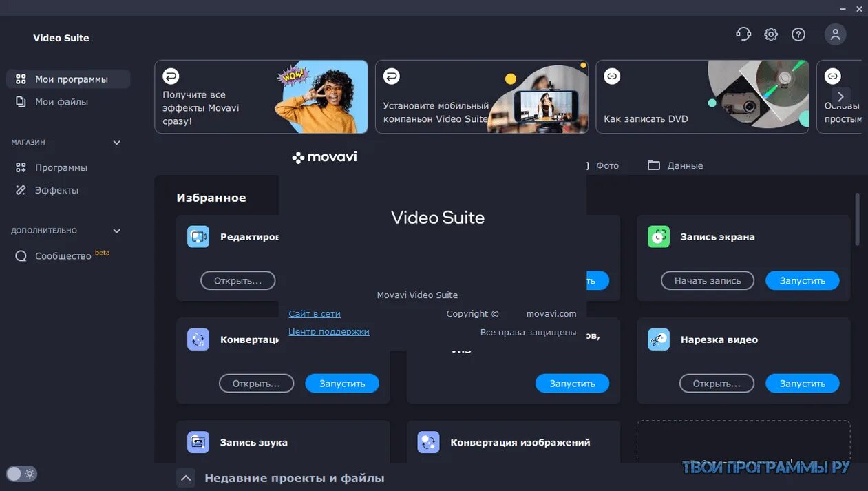Click the Запись звука title
The width and height of the screenshot is (868, 491).
coord(254,442)
